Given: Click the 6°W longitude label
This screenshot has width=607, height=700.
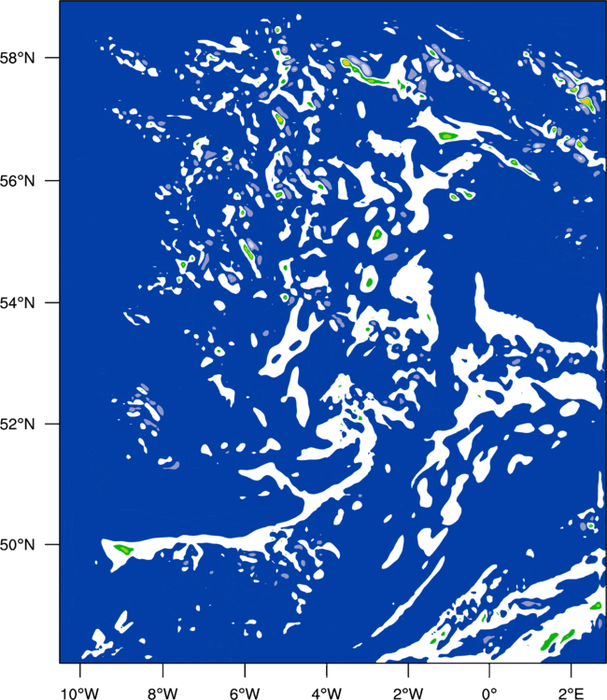Looking at the screenshot, I should coord(245,693).
